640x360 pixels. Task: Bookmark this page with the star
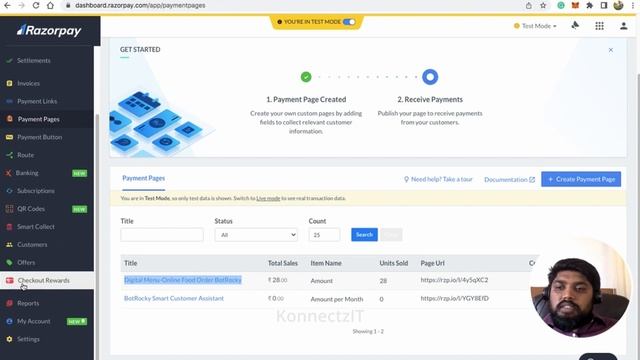click(543, 5)
